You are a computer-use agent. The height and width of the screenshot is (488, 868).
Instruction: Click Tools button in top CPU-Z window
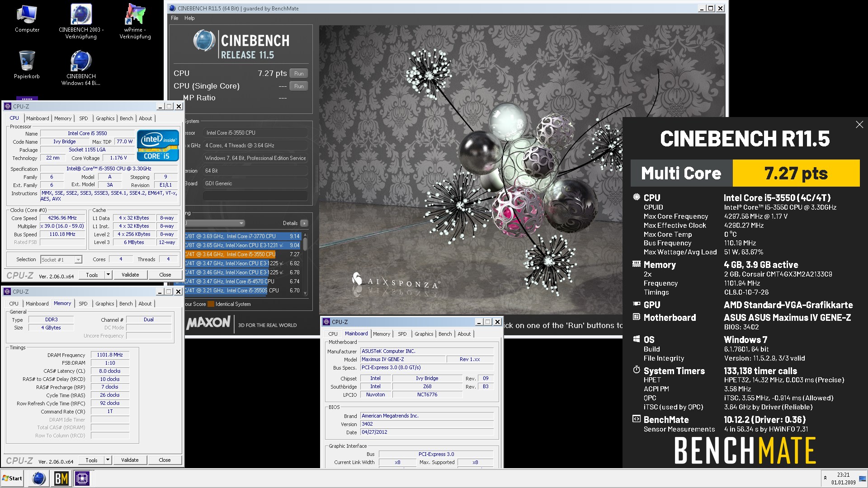pos(92,275)
